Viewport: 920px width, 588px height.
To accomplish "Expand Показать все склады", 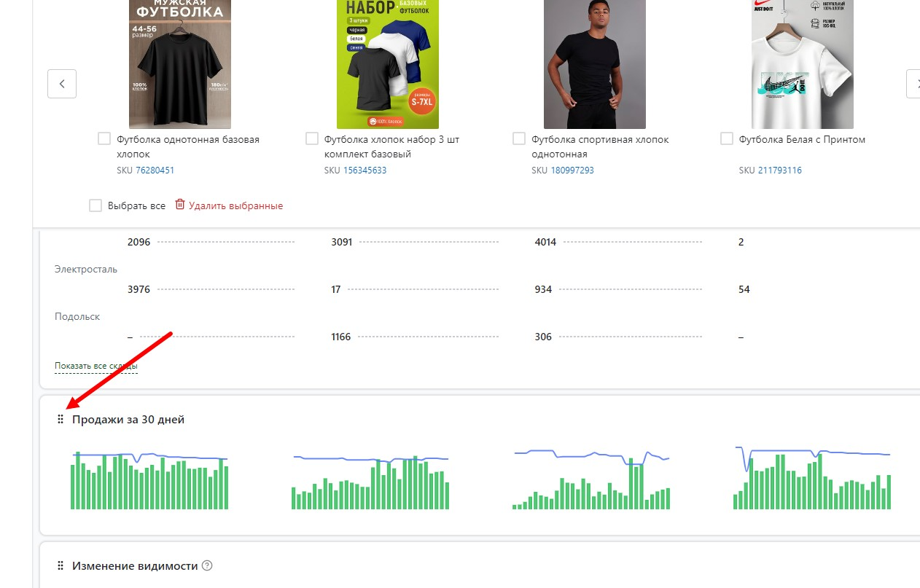I will pos(96,366).
